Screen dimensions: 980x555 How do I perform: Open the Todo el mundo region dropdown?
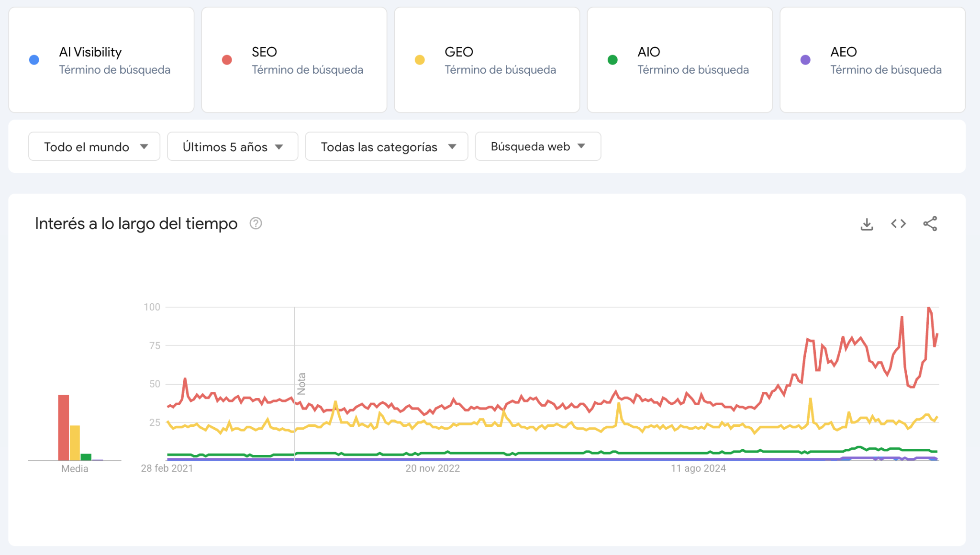(94, 146)
